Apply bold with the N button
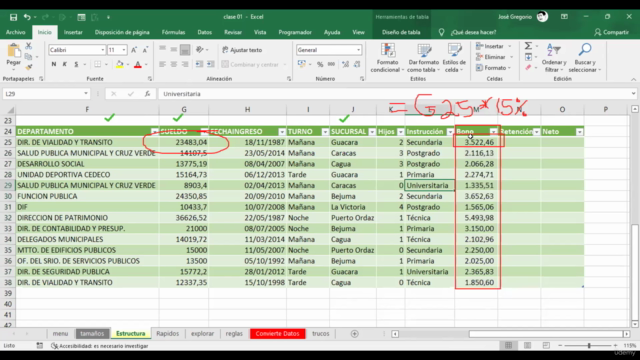Screen dimensions: 640x360 53,64
